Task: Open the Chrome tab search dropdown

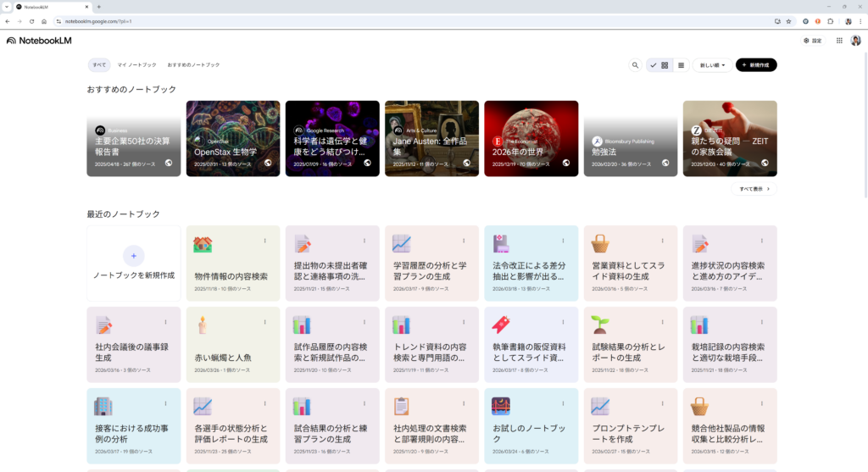Action: [7, 7]
